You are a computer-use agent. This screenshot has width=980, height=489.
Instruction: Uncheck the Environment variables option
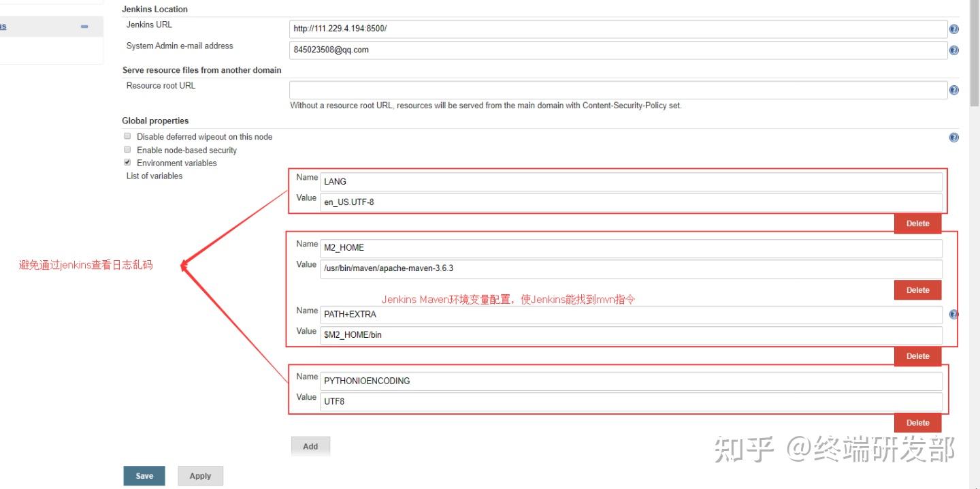click(127, 162)
